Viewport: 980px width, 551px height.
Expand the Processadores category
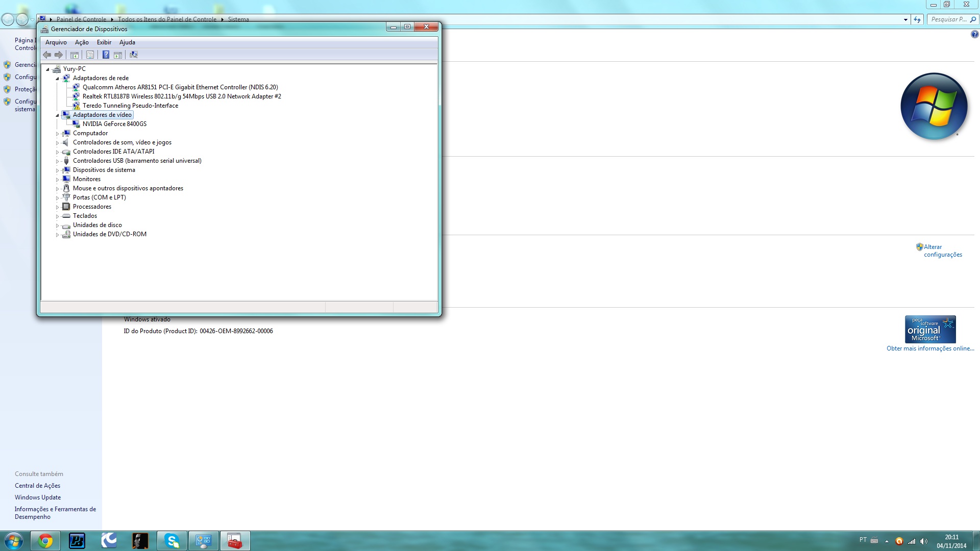(57, 207)
